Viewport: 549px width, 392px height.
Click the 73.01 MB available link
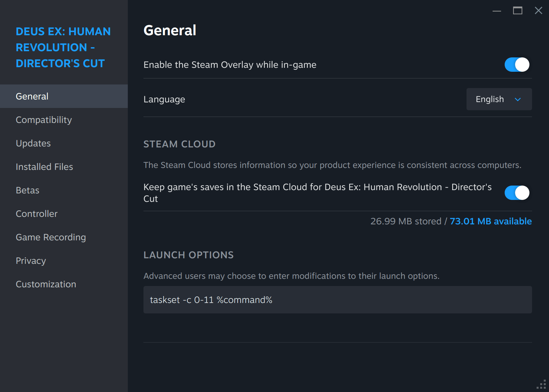[491, 221]
